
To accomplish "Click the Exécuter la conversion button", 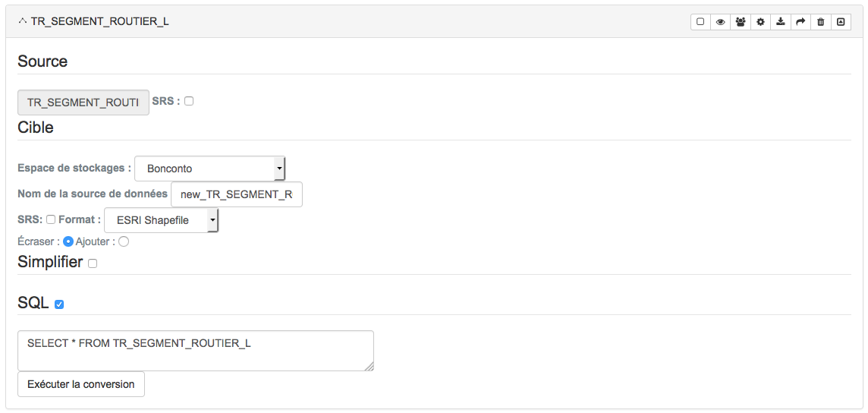I will tap(81, 384).
